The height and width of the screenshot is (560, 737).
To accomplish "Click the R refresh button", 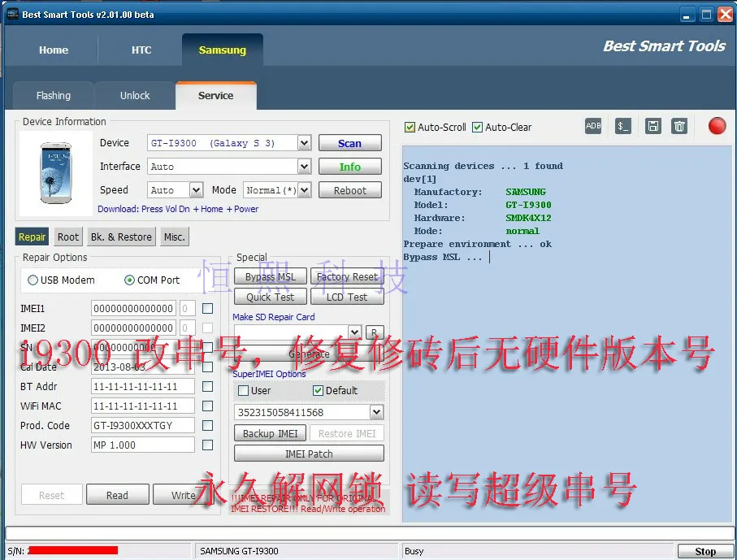I will coord(374,332).
